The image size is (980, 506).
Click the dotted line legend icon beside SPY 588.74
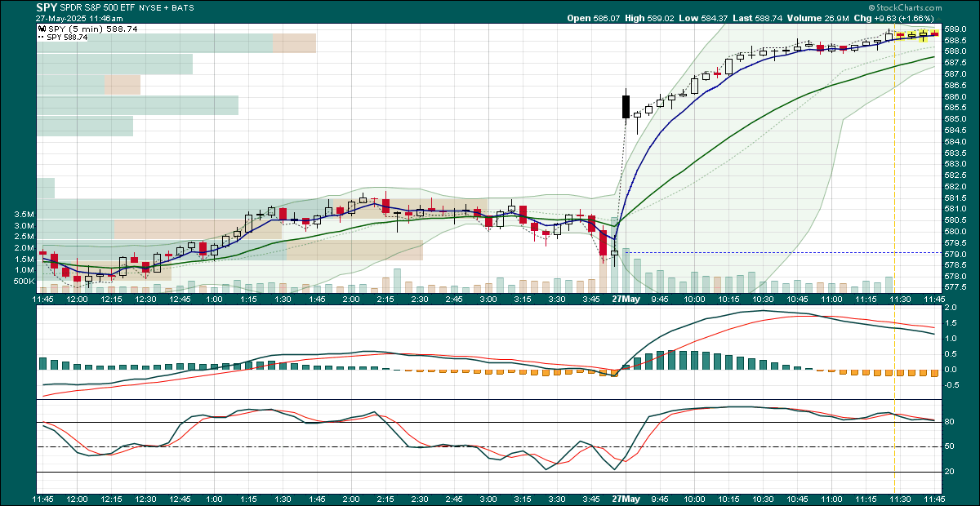click(x=41, y=38)
